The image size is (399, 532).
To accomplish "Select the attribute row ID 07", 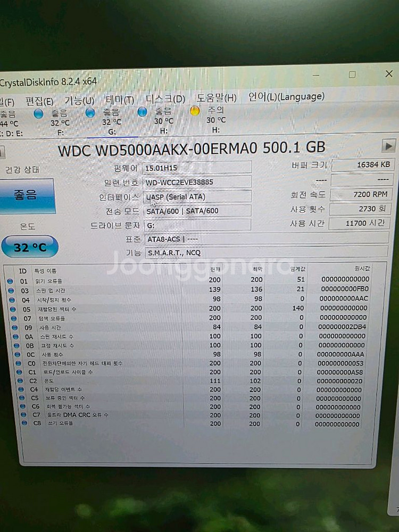I will click(x=190, y=318).
